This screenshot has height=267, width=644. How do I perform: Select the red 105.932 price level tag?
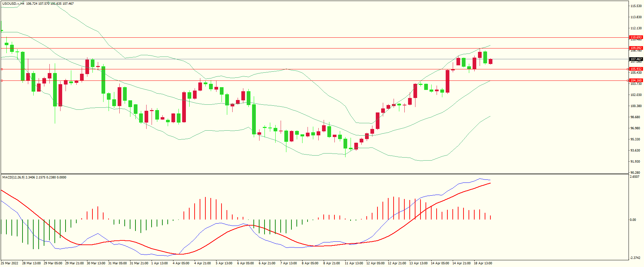tap(636, 69)
